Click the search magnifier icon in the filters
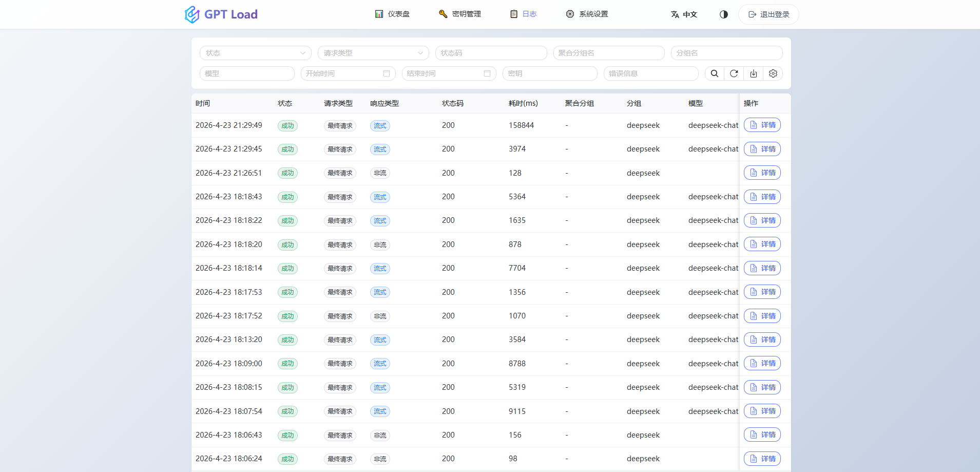 tap(714, 73)
